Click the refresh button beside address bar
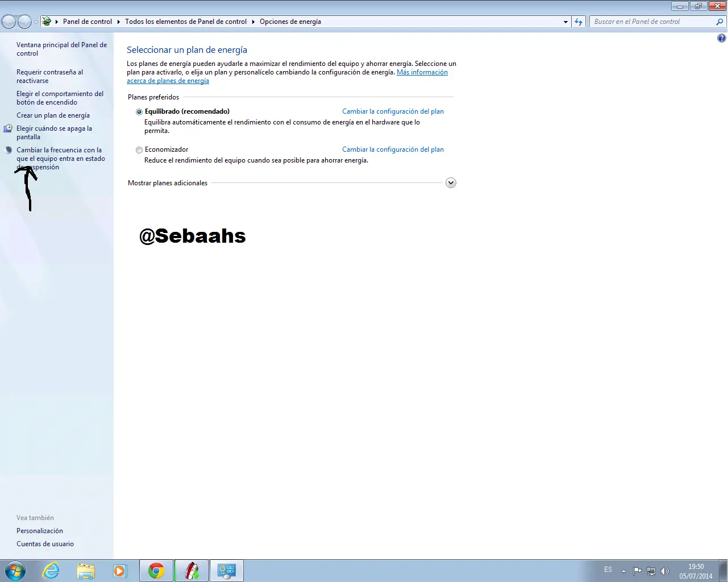This screenshot has width=728, height=582. click(x=579, y=22)
